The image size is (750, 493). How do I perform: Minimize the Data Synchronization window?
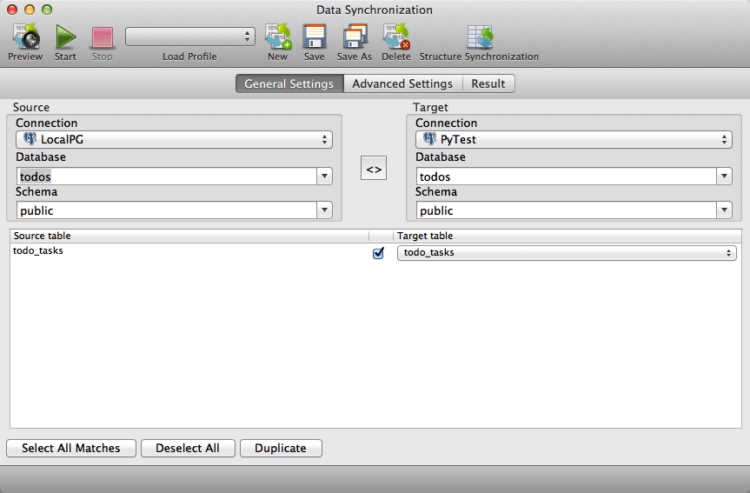29,10
